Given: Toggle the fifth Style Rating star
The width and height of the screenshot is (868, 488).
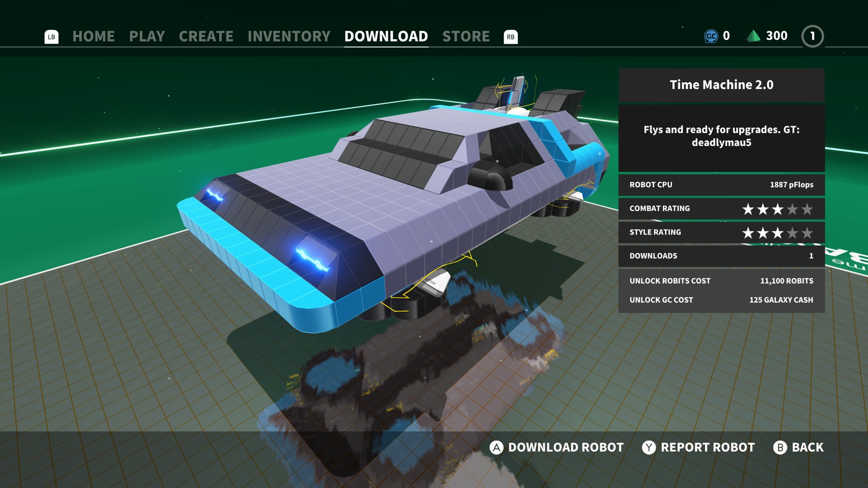Looking at the screenshot, I should [x=807, y=234].
